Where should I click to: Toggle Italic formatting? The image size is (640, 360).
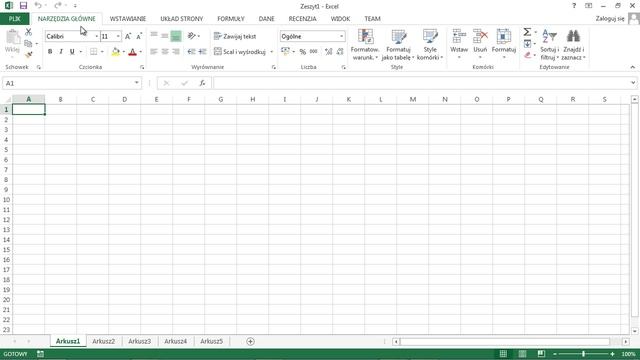61,52
